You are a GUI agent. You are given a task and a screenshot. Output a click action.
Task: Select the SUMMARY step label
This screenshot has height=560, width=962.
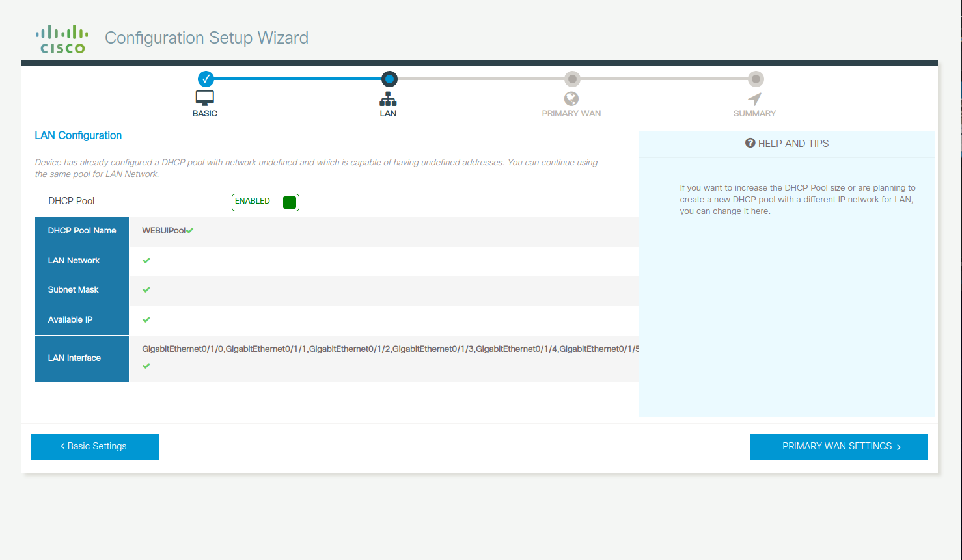coord(754,113)
